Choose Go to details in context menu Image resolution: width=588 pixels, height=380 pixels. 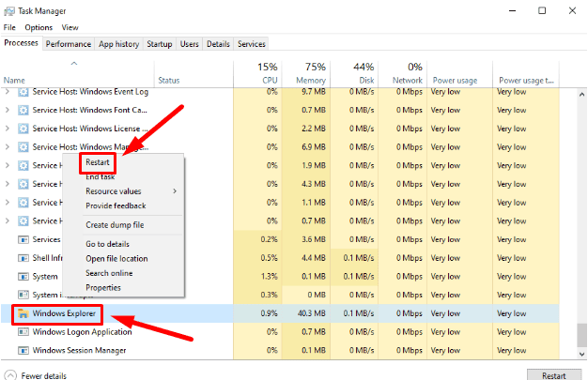[108, 244]
